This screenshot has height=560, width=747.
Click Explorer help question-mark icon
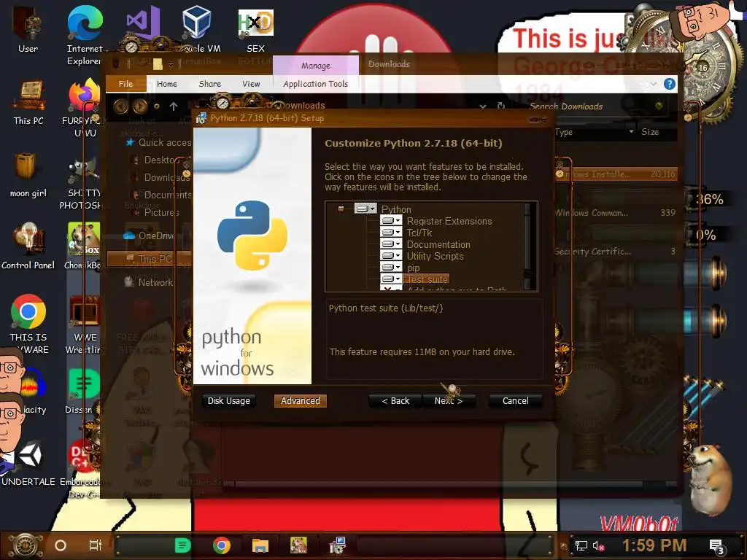click(x=670, y=84)
